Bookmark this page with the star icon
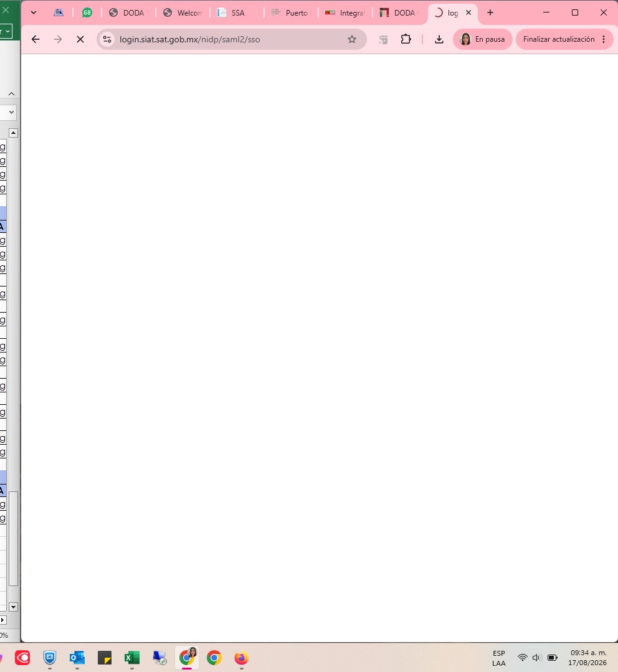The height and width of the screenshot is (672, 618). [x=352, y=39]
